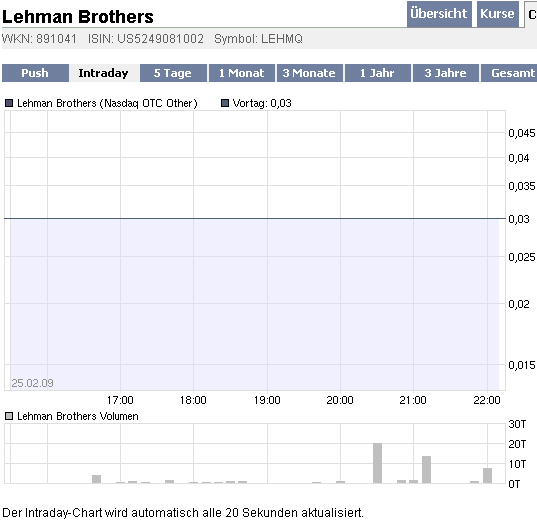
Task: Click the 0,015 price axis label
Action: pos(522,365)
